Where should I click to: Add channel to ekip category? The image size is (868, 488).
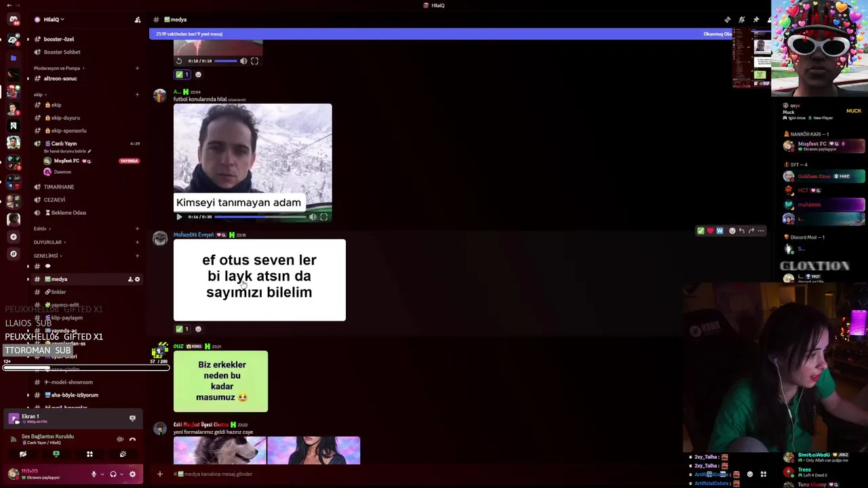[137, 94]
